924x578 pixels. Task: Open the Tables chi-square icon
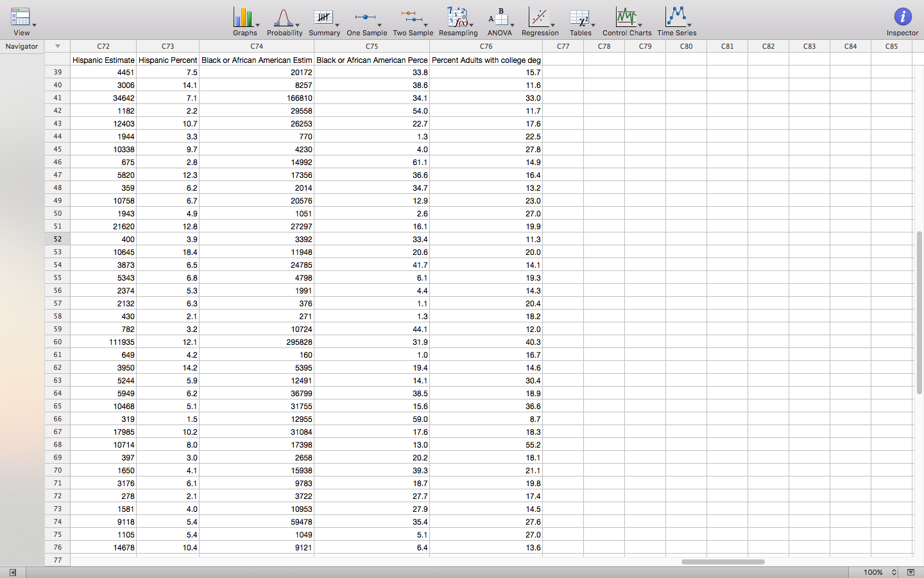pos(579,18)
